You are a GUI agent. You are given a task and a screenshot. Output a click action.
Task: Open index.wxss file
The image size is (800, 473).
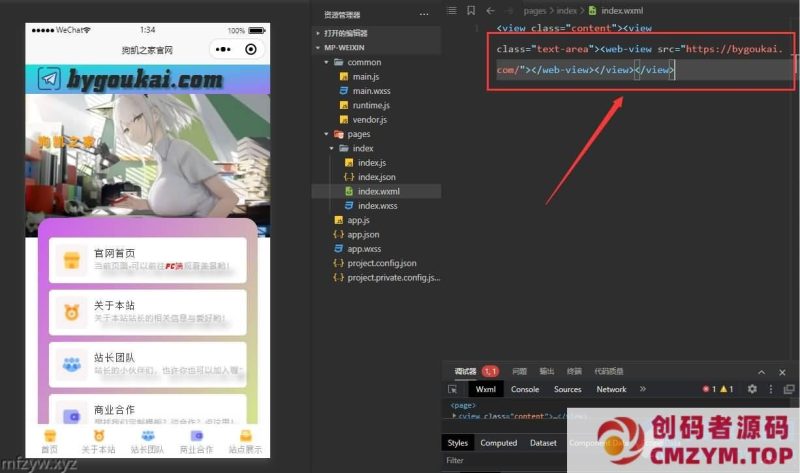tap(377, 206)
